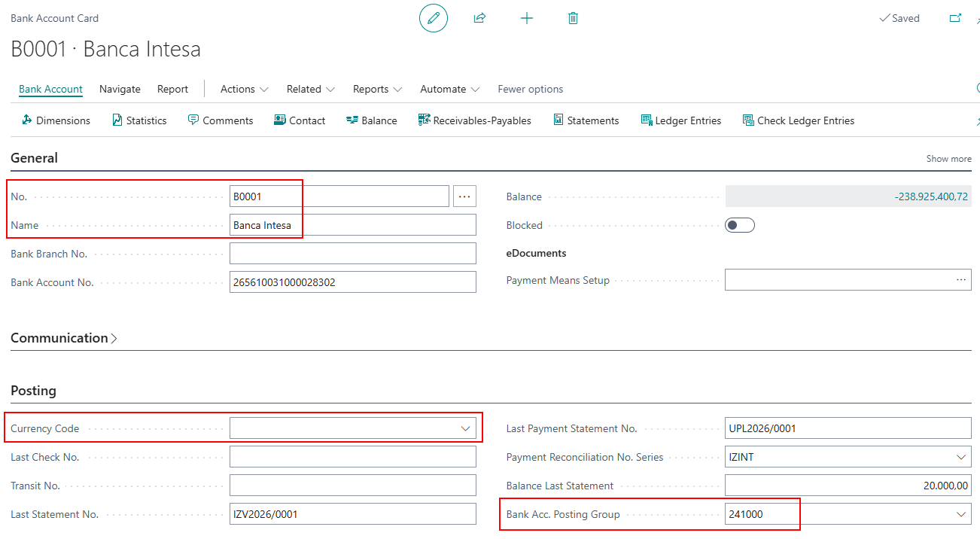This screenshot has width=980, height=539.
Task: Click the edit pencil icon
Action: pos(433,18)
